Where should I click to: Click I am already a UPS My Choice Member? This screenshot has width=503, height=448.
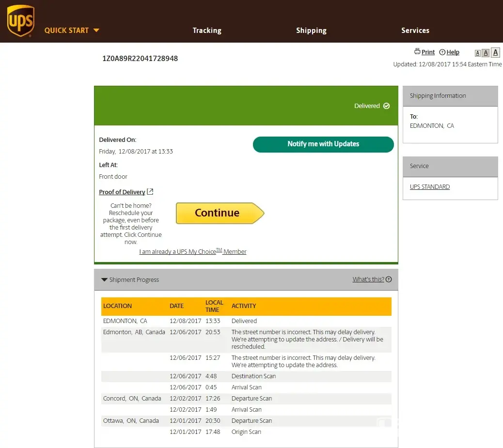[192, 252]
